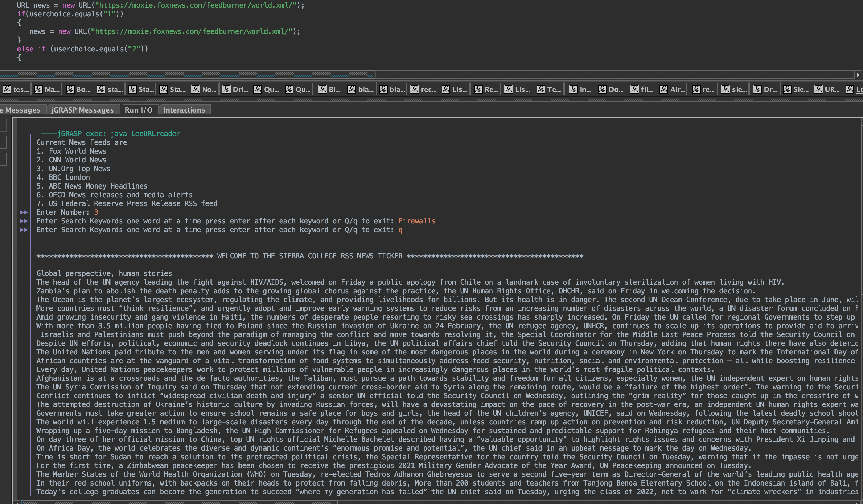Viewport: 863px width, 504px height.
Task: Click the 'Current News Feeds are' line
Action: 81,142
